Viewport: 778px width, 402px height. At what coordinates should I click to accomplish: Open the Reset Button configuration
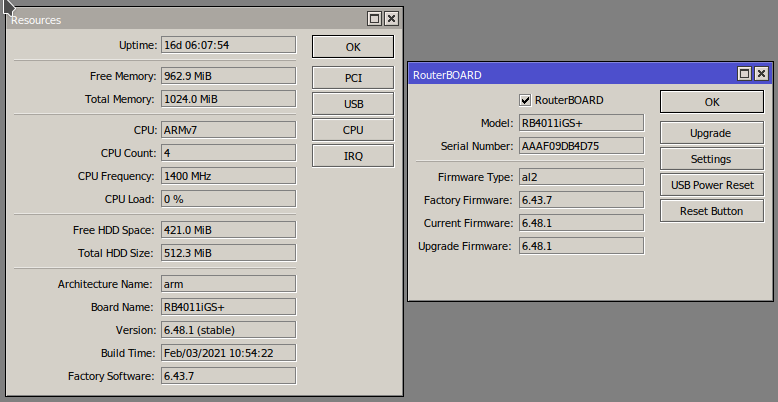712,211
